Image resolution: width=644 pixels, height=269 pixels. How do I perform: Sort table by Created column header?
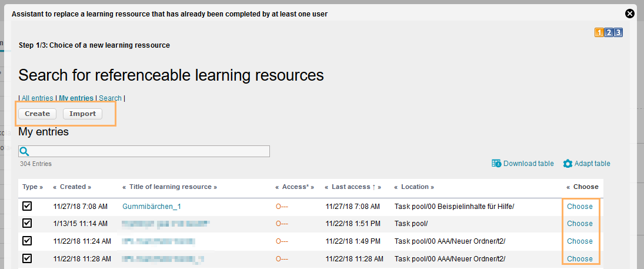point(72,187)
